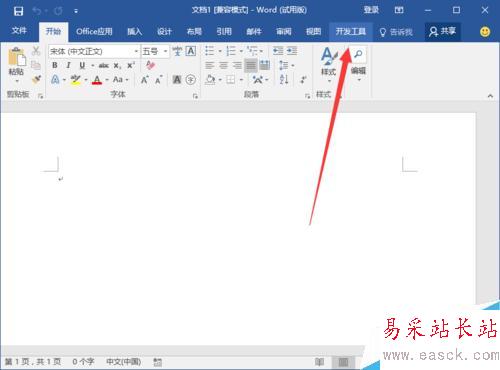This screenshot has height=370, width=500.
Task: Open the underline style dropdown arrow
Action: 92,66
